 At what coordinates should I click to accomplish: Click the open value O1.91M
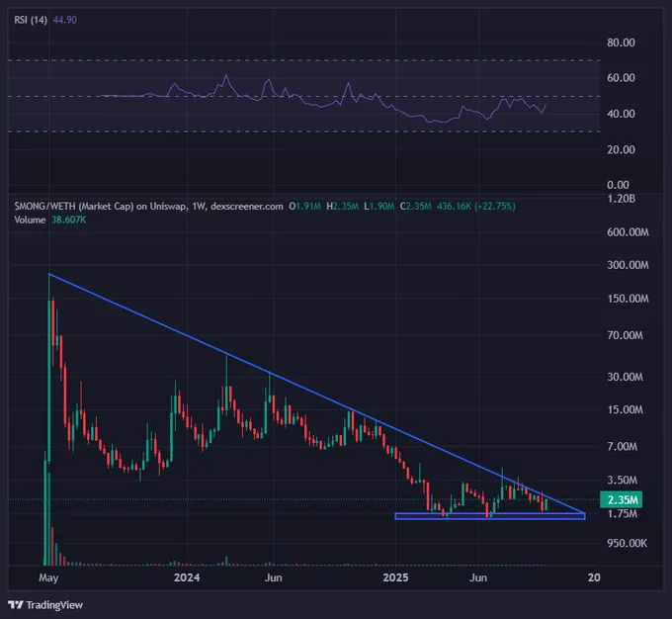pyautogui.click(x=304, y=207)
